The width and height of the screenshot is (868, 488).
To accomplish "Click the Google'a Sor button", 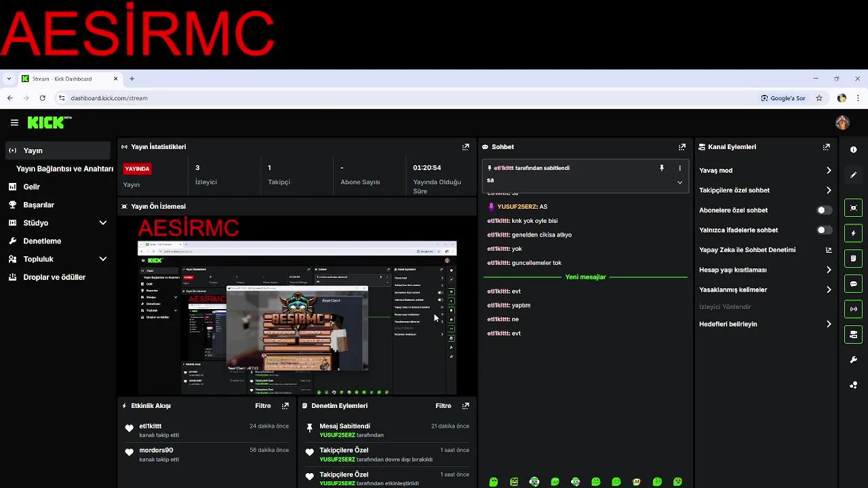I will (783, 98).
